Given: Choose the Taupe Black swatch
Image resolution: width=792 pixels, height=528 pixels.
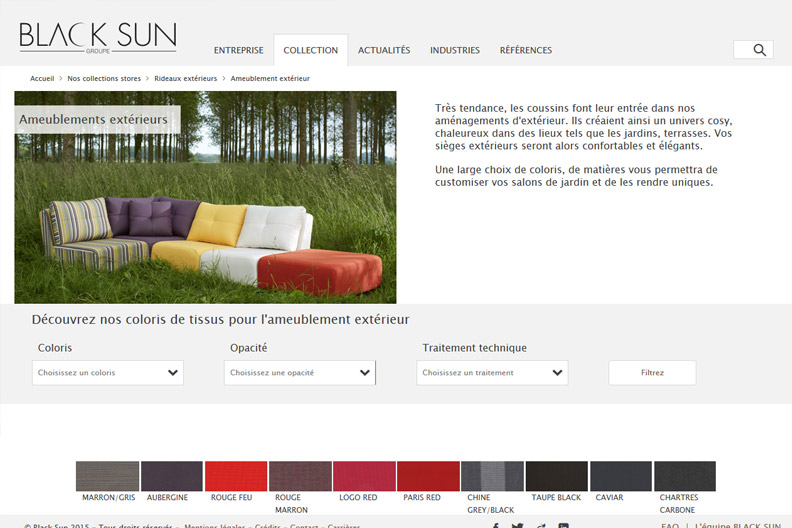Looking at the screenshot, I should point(557,476).
